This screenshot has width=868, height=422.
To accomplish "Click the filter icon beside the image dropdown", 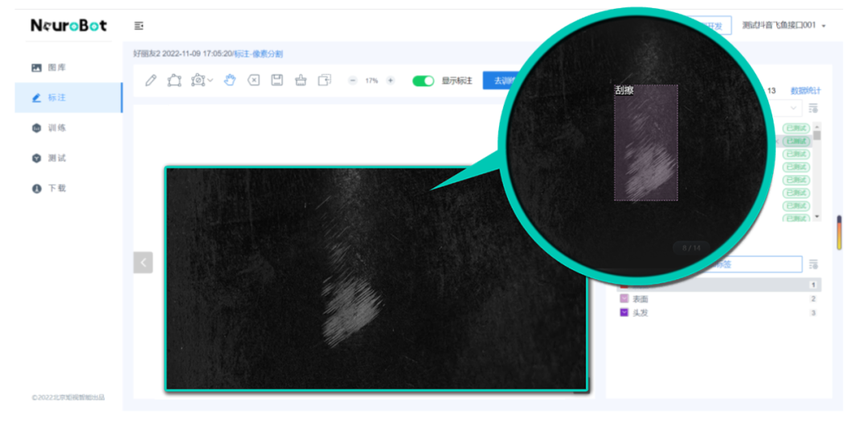I will 813,108.
